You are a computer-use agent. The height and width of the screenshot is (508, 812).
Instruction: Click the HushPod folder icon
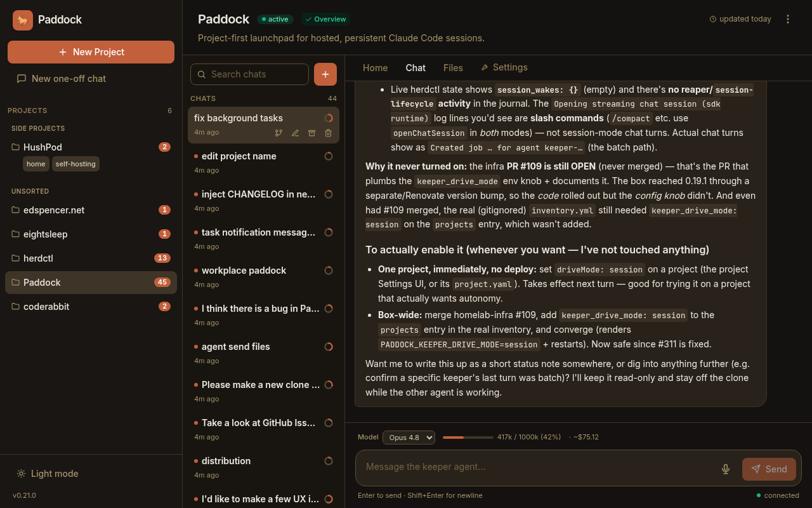[16, 147]
